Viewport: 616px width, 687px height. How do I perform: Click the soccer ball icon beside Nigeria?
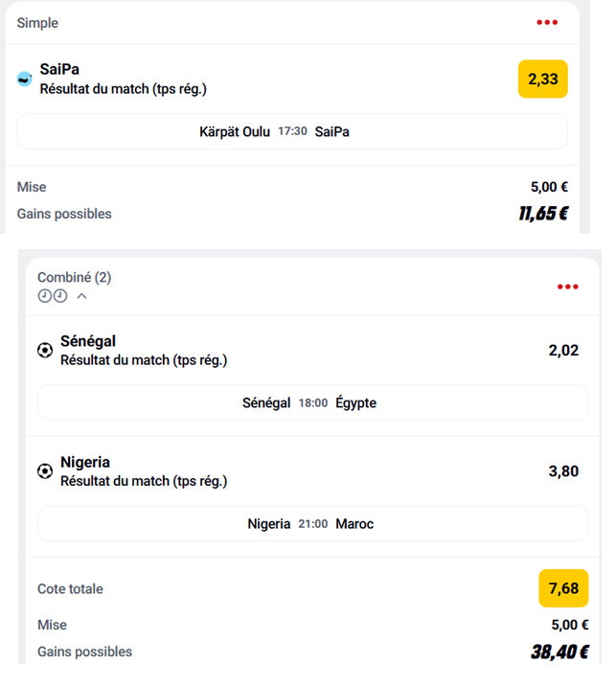[45, 471]
